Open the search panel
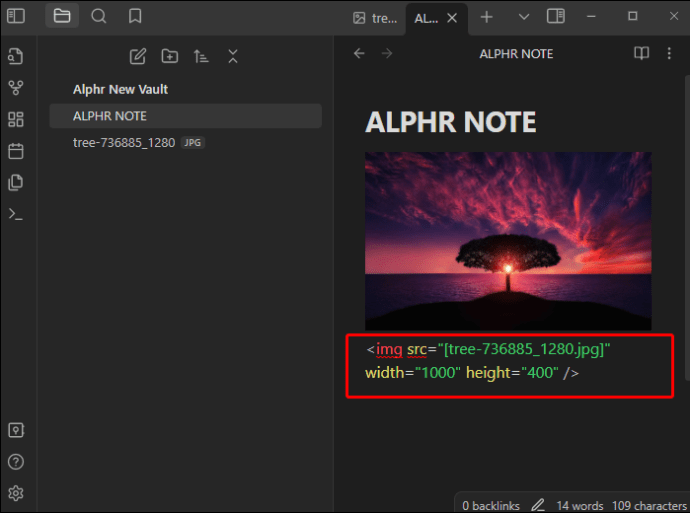690x513 pixels. [x=99, y=16]
